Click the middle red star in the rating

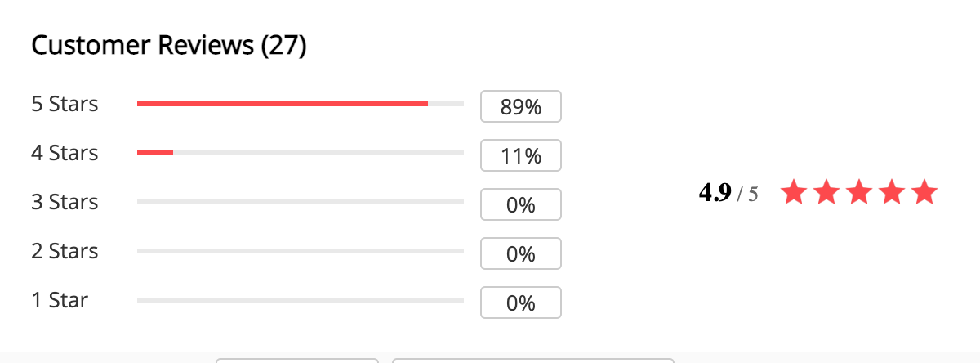859,193
